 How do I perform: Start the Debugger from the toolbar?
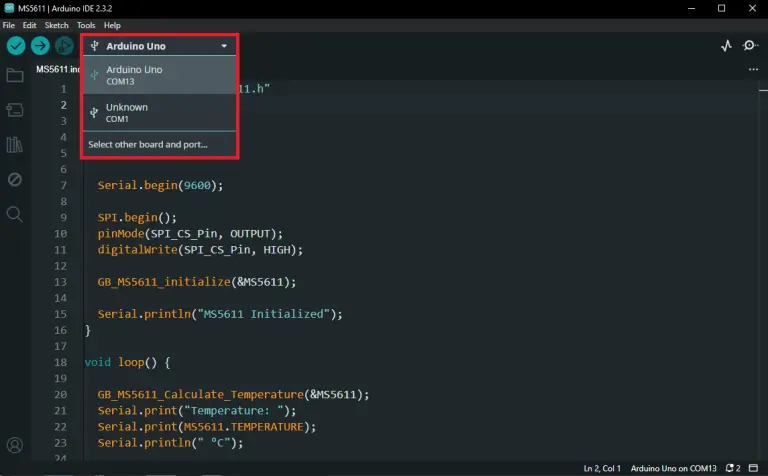pos(64,46)
